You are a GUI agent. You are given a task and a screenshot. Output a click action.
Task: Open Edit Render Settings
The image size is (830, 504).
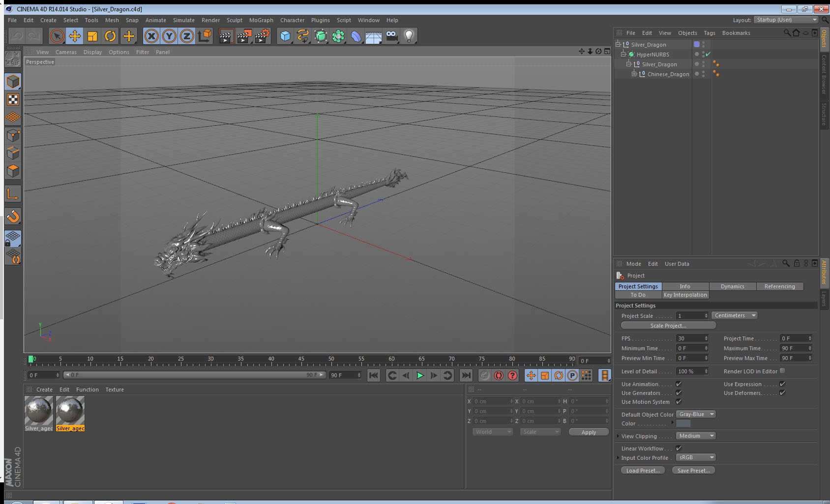pos(263,36)
